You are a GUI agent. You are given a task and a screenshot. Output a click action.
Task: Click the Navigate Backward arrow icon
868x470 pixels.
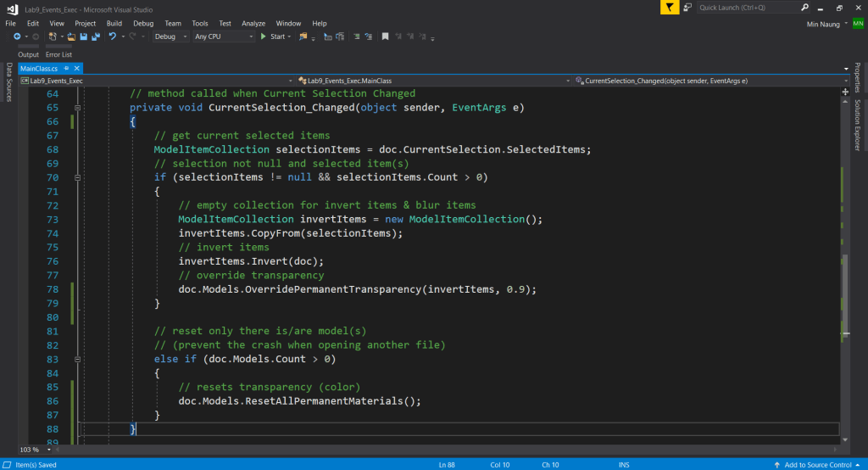(16, 36)
